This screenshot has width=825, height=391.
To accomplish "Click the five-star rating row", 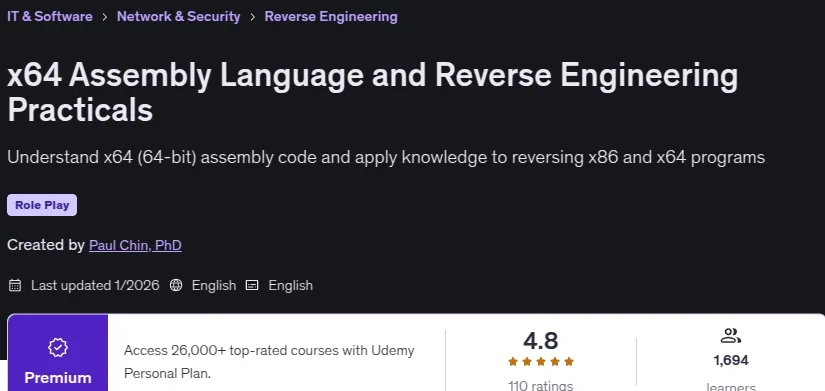I will click(x=541, y=362).
